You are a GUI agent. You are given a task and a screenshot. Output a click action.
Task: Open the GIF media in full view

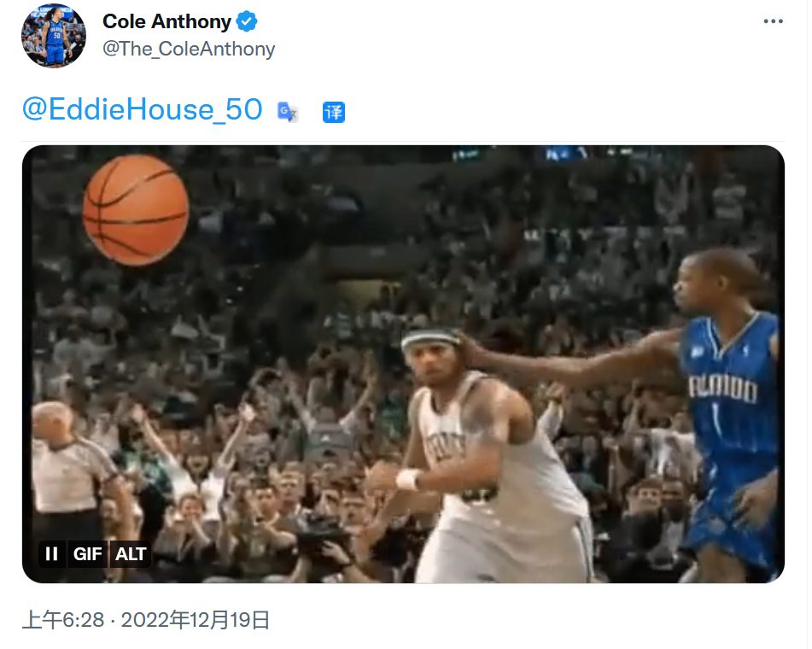(x=403, y=364)
